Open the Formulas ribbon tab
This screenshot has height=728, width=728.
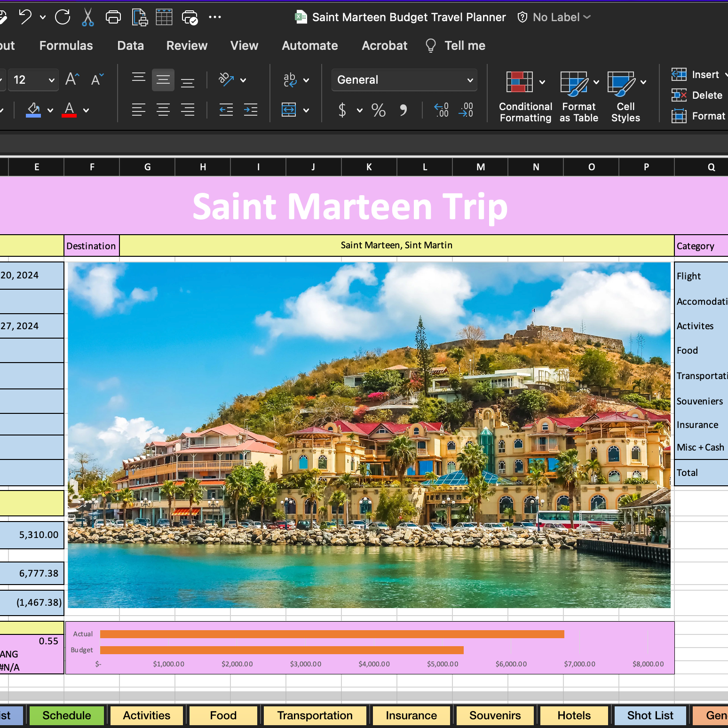(x=66, y=46)
